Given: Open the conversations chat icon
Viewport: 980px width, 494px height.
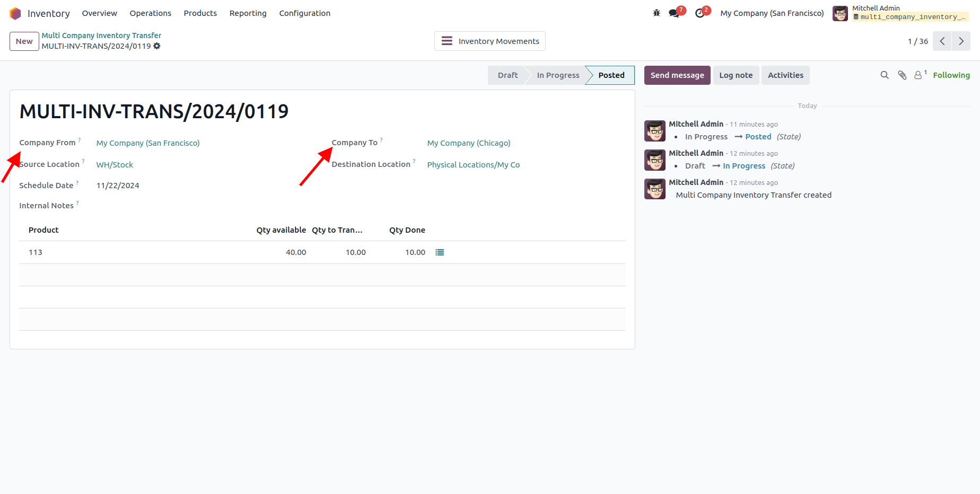Looking at the screenshot, I should pyautogui.click(x=674, y=13).
